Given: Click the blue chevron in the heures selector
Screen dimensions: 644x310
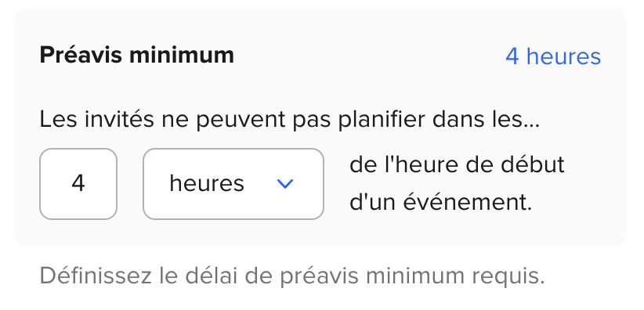Looking at the screenshot, I should pos(285,184).
